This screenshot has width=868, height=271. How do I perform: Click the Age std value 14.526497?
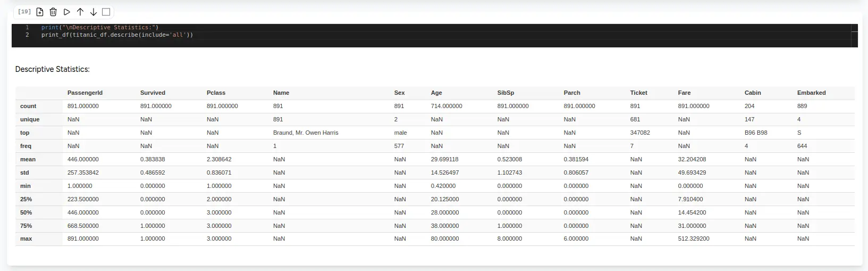click(445, 173)
